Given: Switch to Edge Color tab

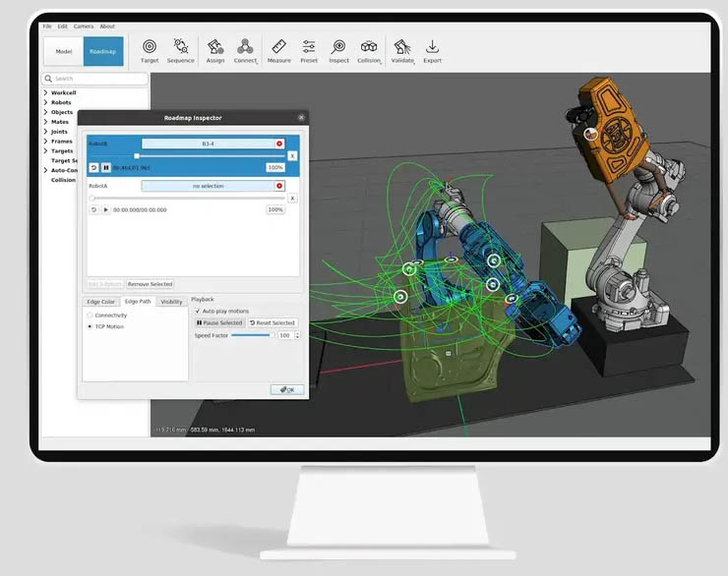Looking at the screenshot, I should 100,302.
